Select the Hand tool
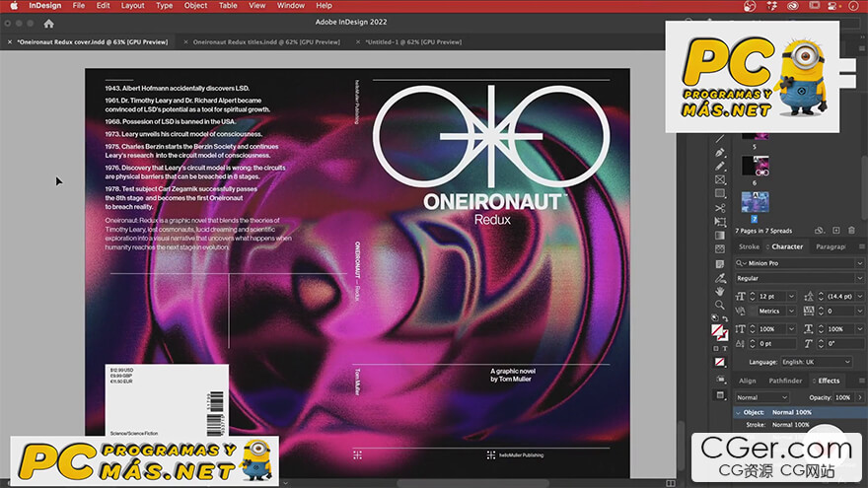 [x=720, y=291]
